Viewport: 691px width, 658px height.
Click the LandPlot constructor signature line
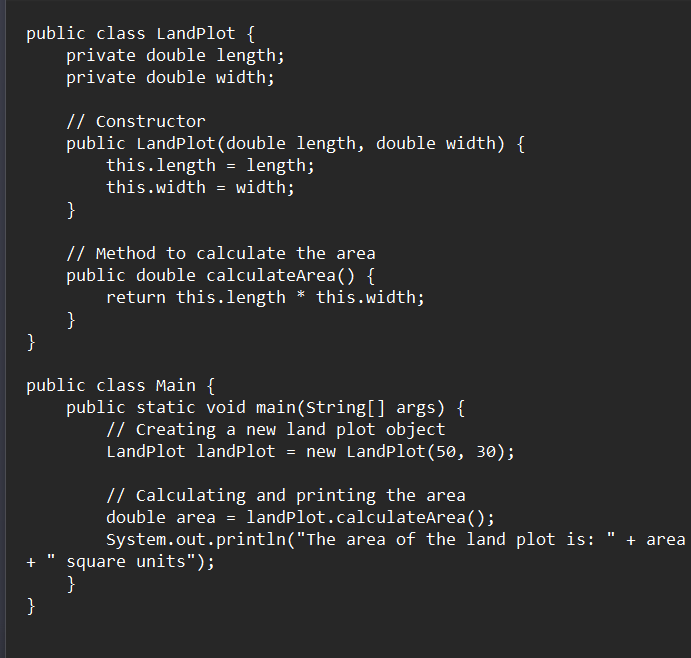[x=295, y=144]
